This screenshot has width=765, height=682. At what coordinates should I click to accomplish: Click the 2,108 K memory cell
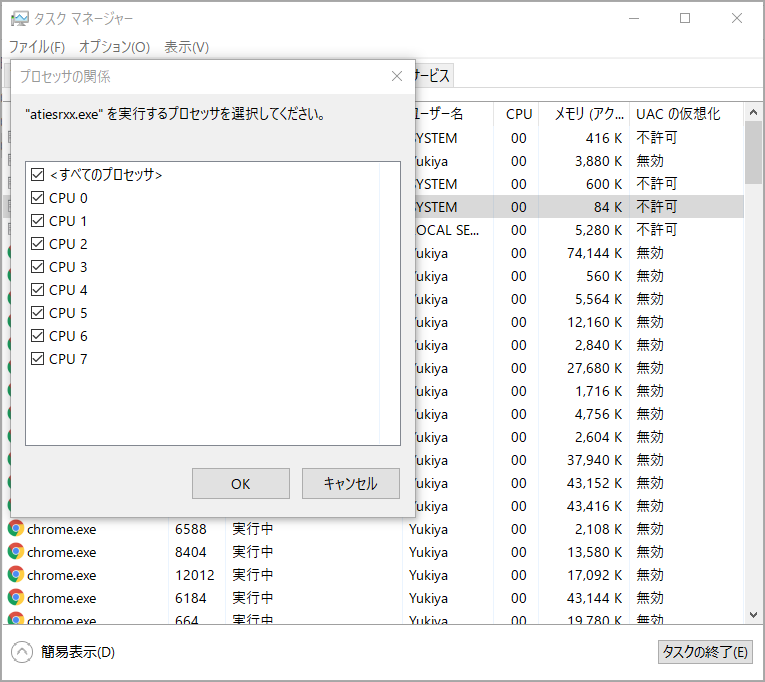click(x=598, y=529)
